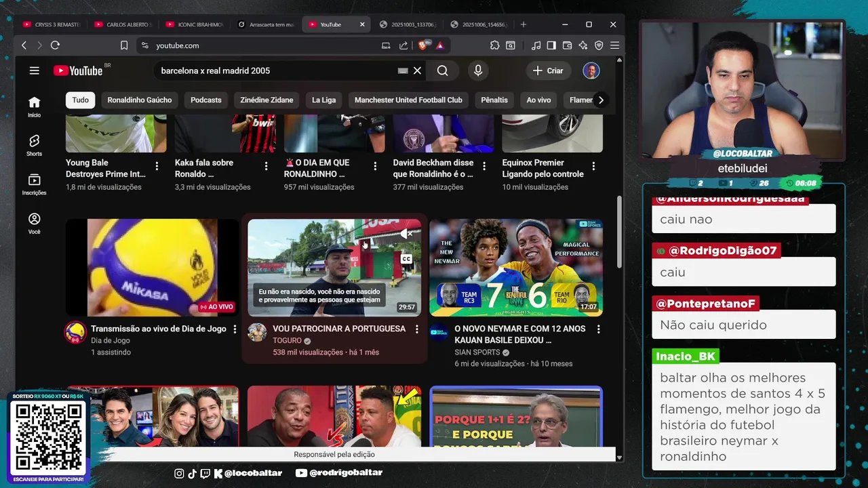Click the cast/install icon in address bar

point(386,45)
